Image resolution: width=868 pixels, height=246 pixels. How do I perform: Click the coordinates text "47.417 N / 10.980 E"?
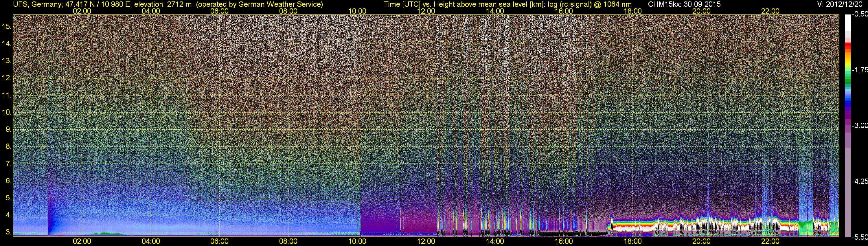tap(98, 4)
